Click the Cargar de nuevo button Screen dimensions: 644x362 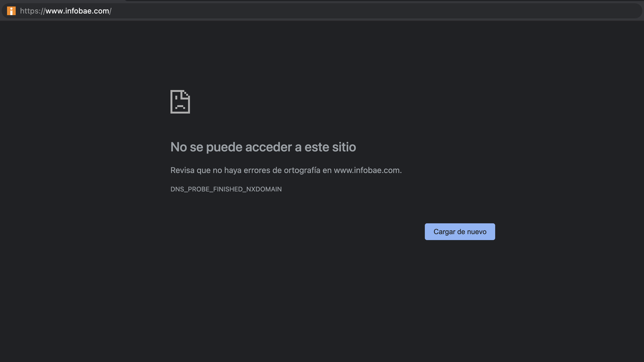[460, 232]
